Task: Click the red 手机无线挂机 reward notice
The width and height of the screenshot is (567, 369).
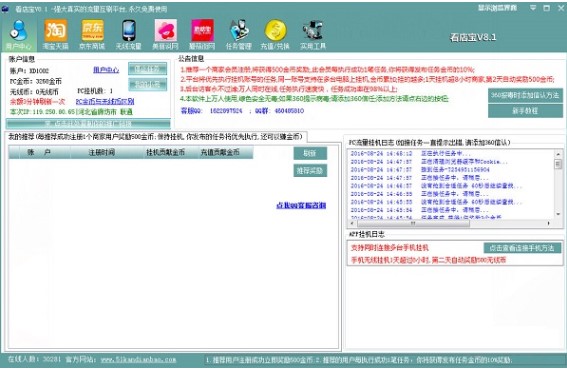Action: 429,260
